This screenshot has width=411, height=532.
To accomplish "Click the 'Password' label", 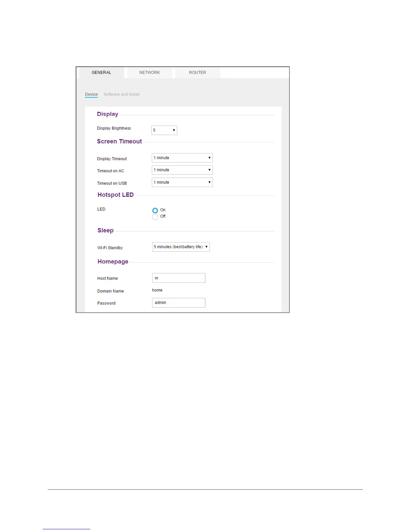I will tap(106, 303).
